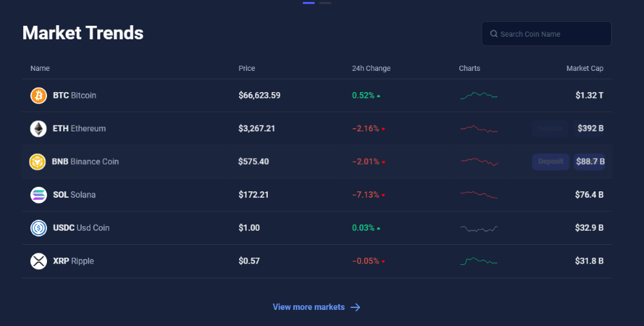This screenshot has height=326, width=644.
Task: Select the second carousel page indicator
Action: click(x=325, y=3)
